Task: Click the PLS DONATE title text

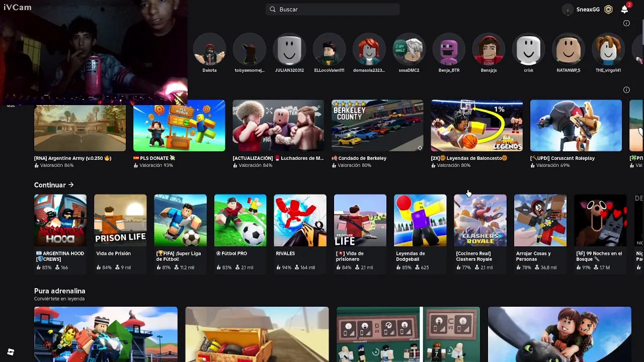Action: pyautogui.click(x=154, y=158)
